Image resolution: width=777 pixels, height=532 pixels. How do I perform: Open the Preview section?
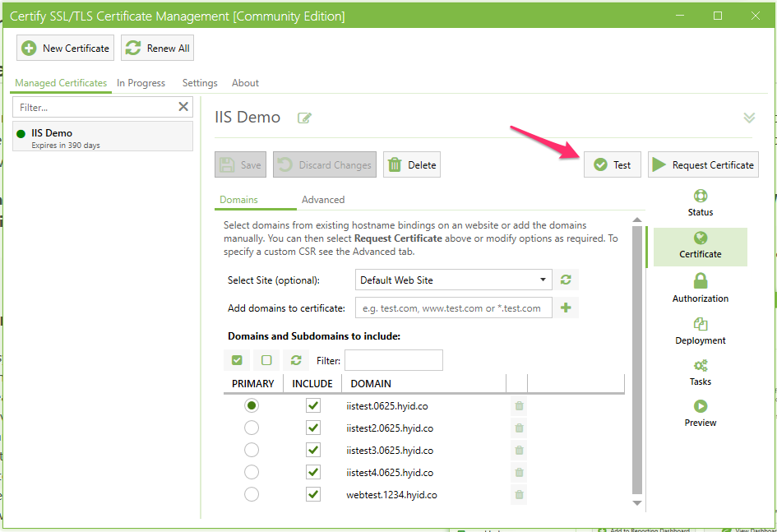point(701,414)
